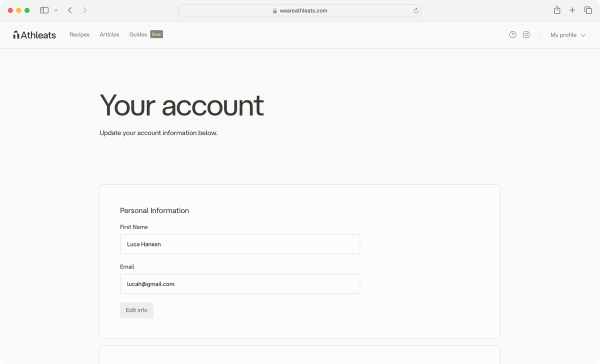The image size is (600, 364).
Task: Reload the page using the refresh icon
Action: (415, 10)
